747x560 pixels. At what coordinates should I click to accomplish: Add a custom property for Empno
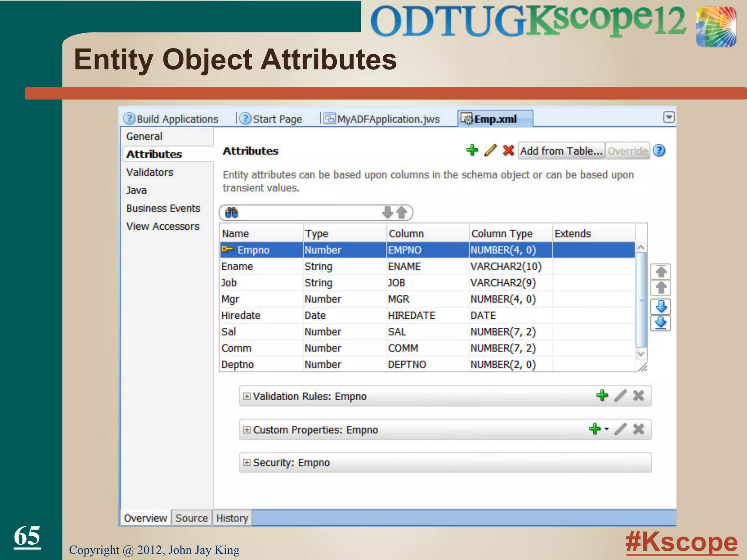pos(595,429)
